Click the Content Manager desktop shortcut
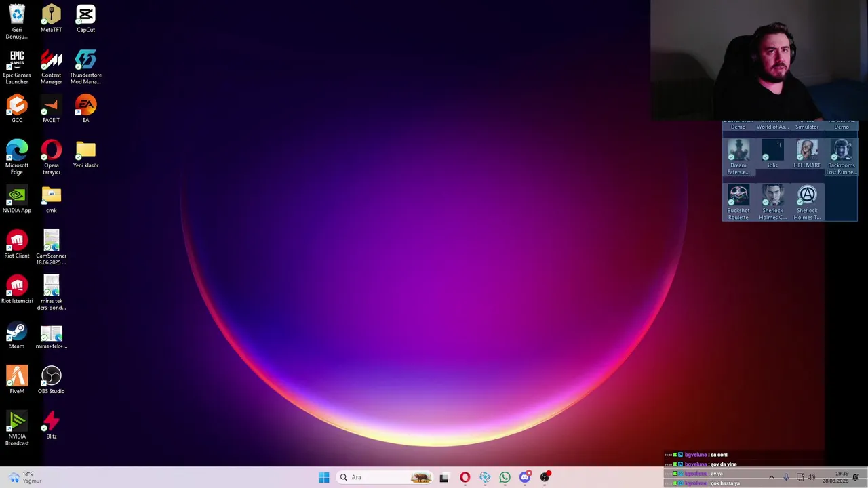The image size is (868, 488). 51,66
